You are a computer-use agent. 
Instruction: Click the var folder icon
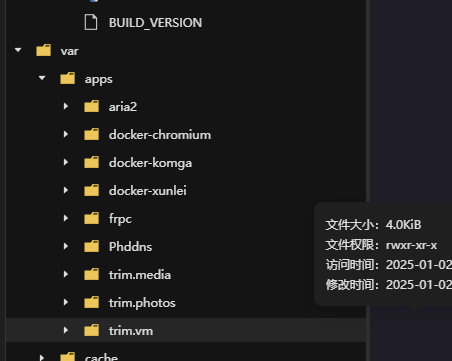[x=44, y=50]
